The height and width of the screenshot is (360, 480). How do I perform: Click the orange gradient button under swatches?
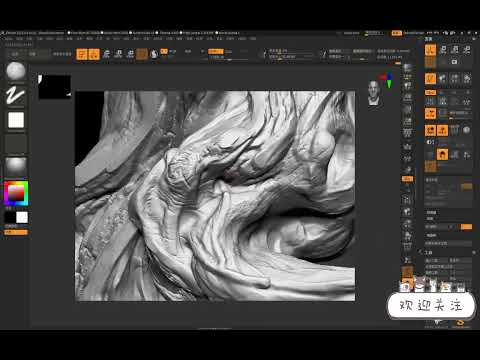click(16, 232)
